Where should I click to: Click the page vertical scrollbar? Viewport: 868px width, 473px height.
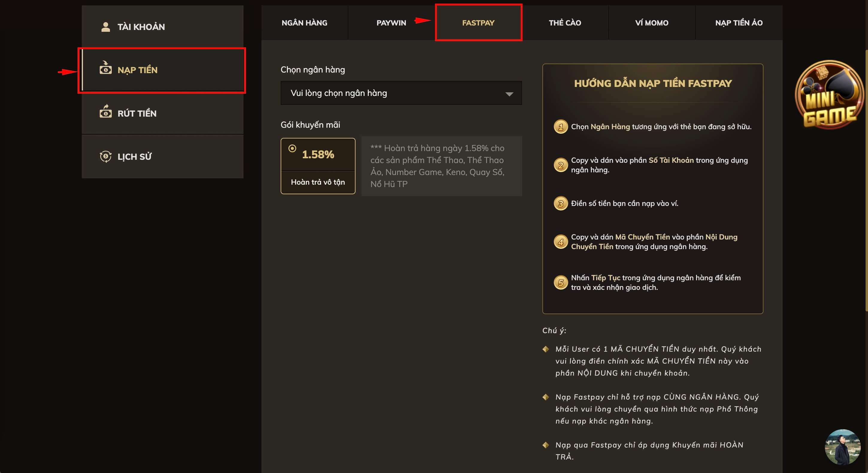pos(867,180)
